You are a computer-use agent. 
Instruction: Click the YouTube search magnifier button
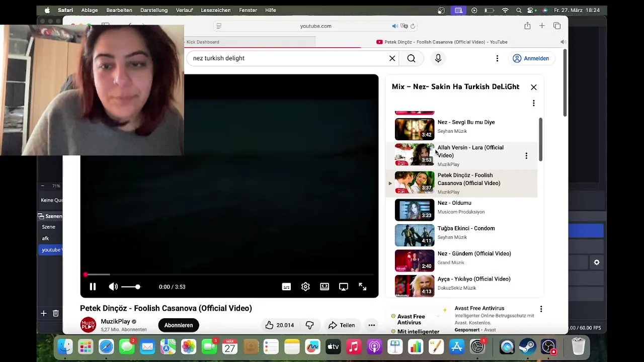click(412, 58)
